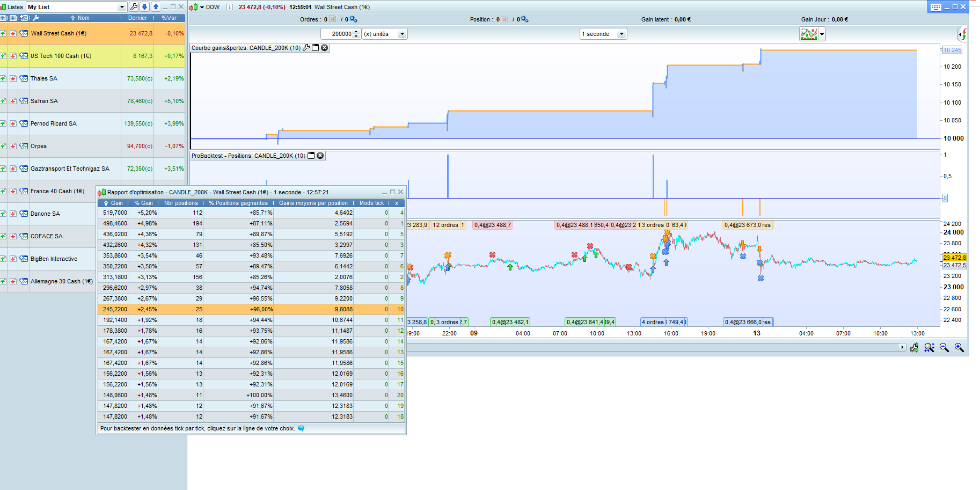Close the ProBacktest Positions panel
Viewport: 980px width, 490px height.
[320, 156]
